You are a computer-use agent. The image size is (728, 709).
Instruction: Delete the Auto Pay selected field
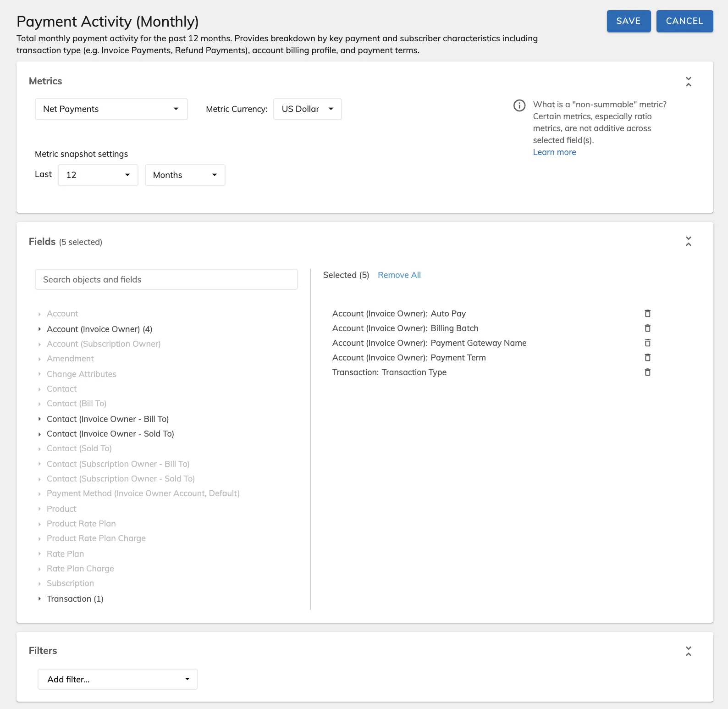(647, 314)
